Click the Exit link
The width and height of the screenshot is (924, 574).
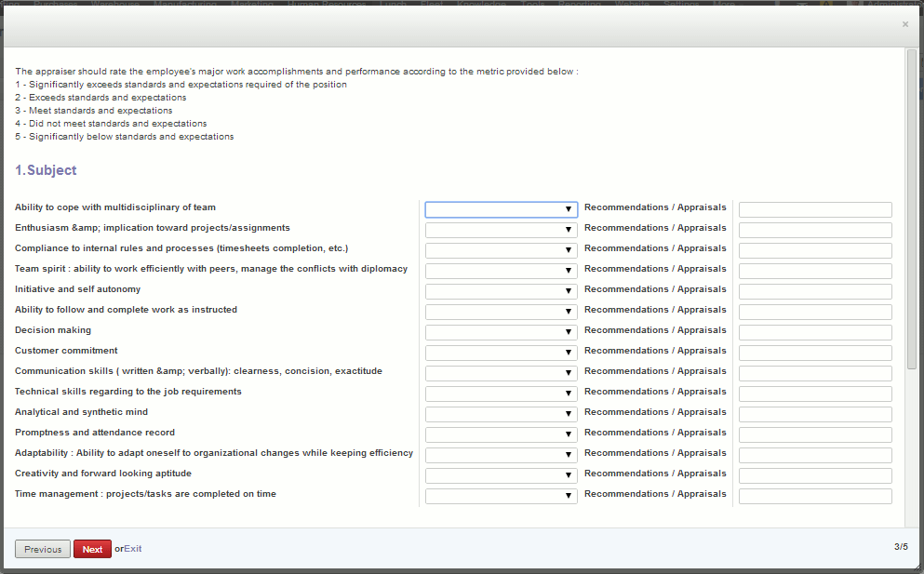point(133,549)
